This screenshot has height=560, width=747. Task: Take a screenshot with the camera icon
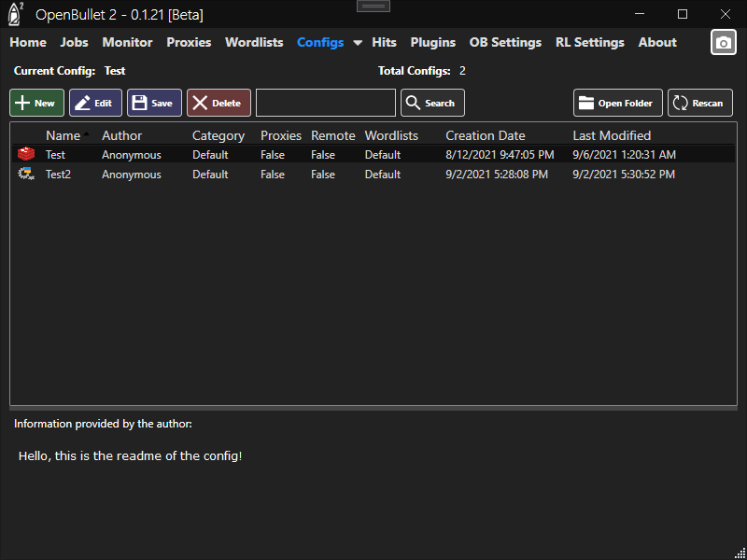click(x=723, y=42)
